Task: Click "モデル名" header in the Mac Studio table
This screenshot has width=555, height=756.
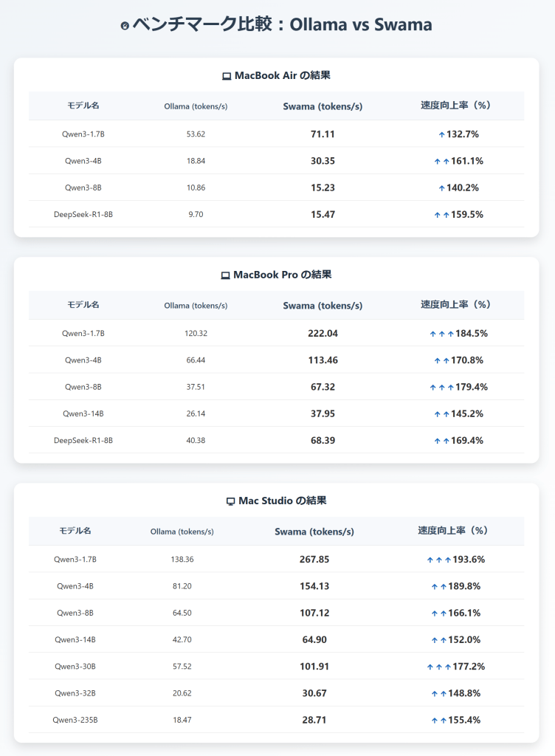Action: [x=75, y=530]
